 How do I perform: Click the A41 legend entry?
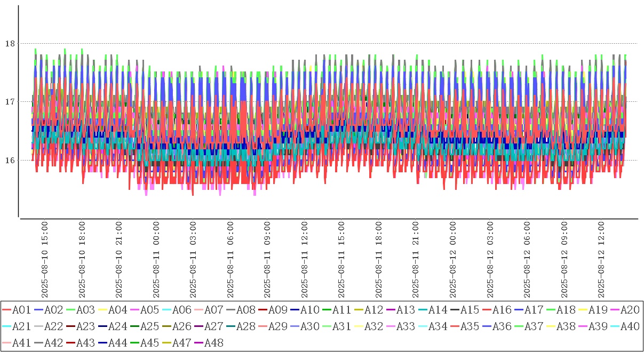coord(21,343)
